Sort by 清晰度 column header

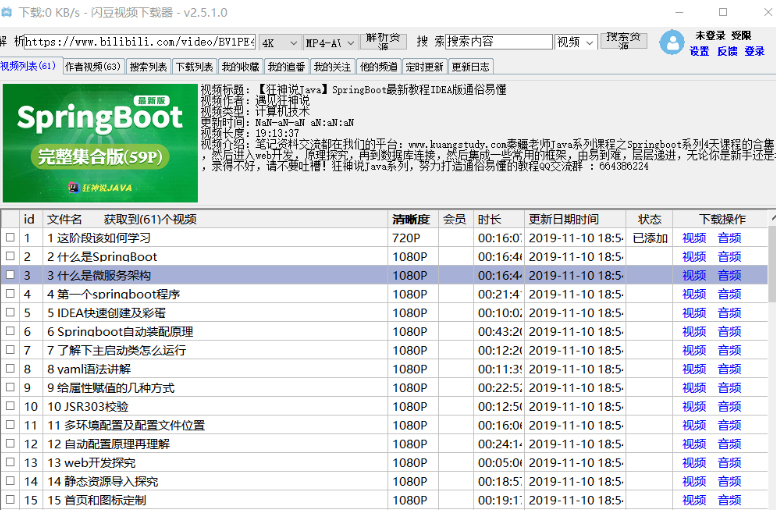411,219
